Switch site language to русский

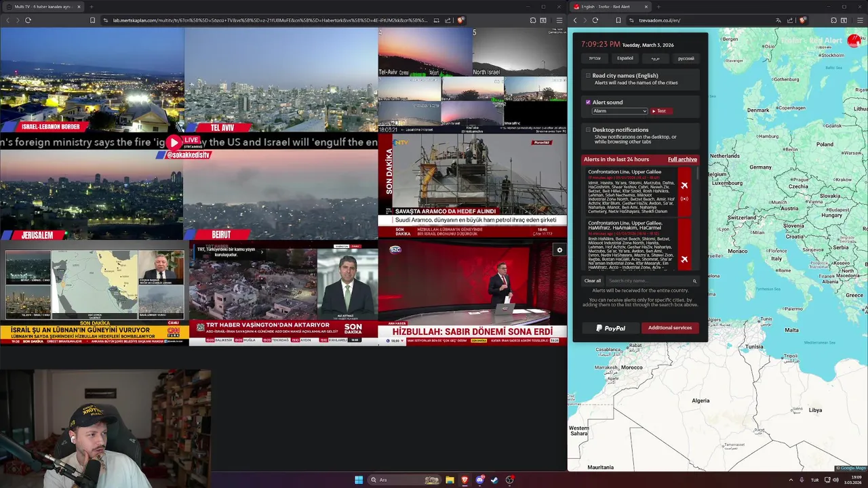click(686, 58)
